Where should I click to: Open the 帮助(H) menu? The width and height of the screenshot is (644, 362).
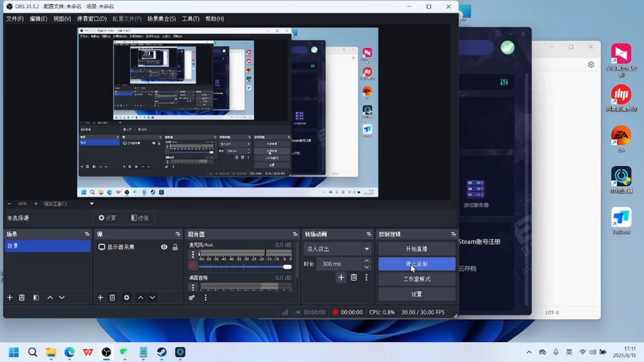pyautogui.click(x=214, y=18)
